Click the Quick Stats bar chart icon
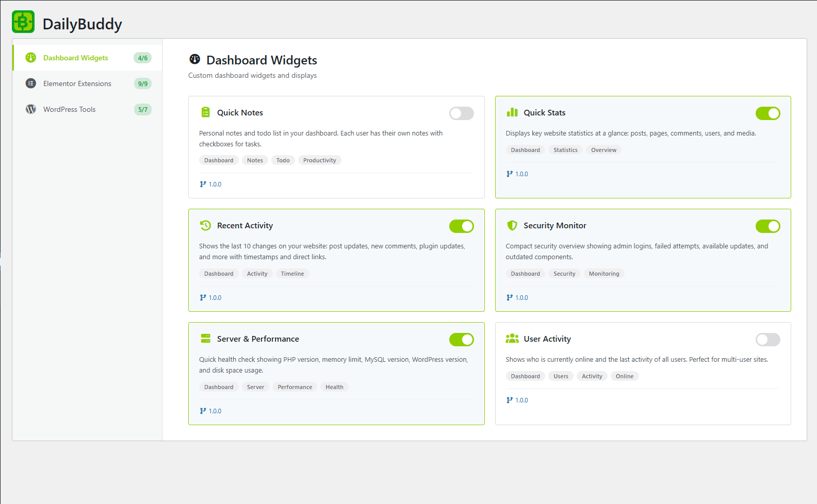The height and width of the screenshot is (504, 817). pyautogui.click(x=512, y=112)
